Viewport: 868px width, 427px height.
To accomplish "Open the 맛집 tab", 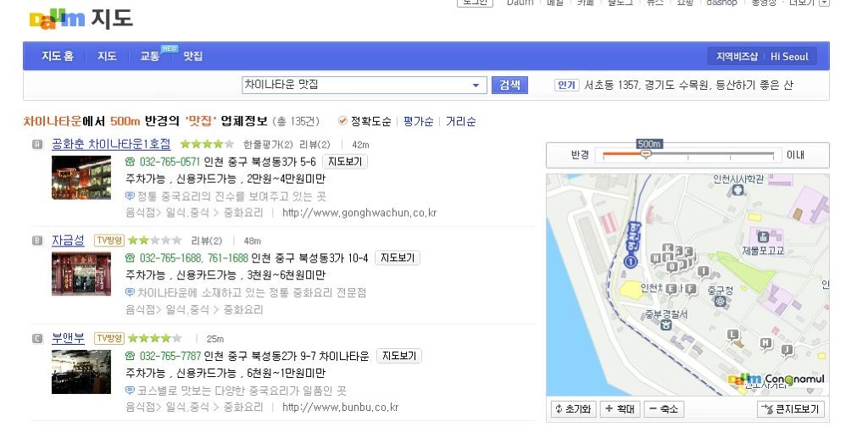I will click(x=193, y=56).
